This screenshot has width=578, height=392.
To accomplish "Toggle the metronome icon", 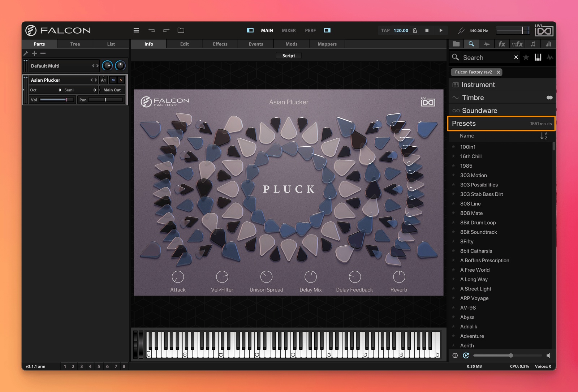I will (415, 30).
